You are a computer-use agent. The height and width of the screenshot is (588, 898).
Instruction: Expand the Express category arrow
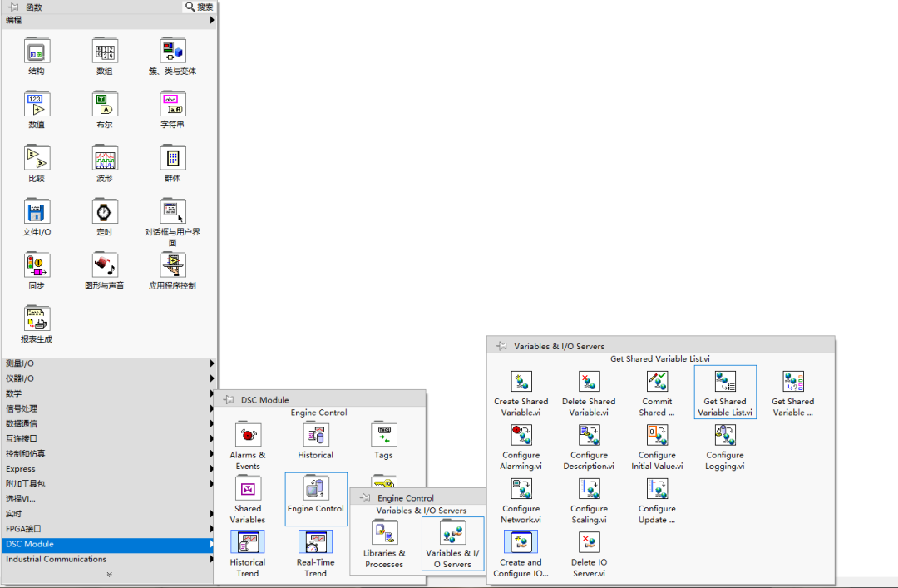pyautogui.click(x=212, y=469)
